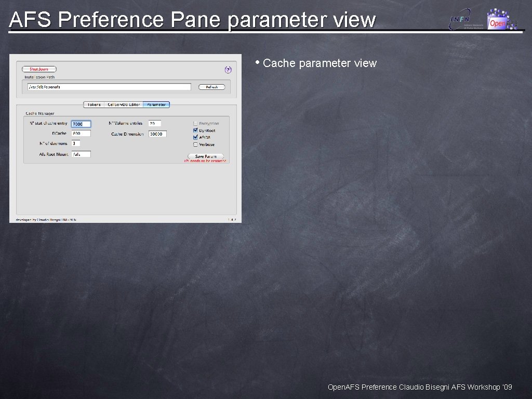Click the Refresh button
The height and width of the screenshot is (399, 532).
(x=211, y=87)
